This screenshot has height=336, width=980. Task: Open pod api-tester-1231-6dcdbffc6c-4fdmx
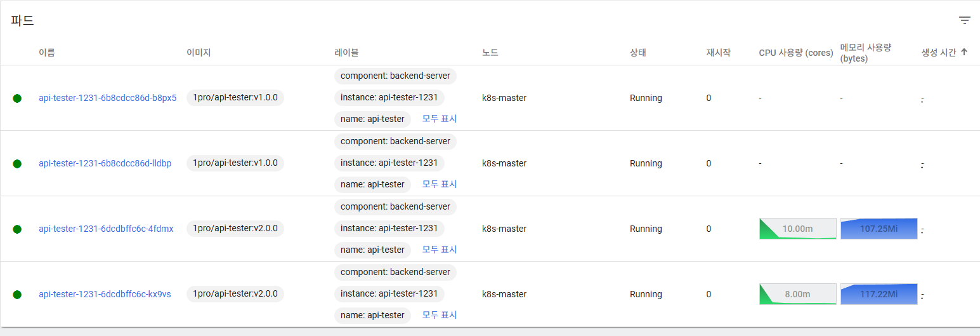(x=106, y=229)
